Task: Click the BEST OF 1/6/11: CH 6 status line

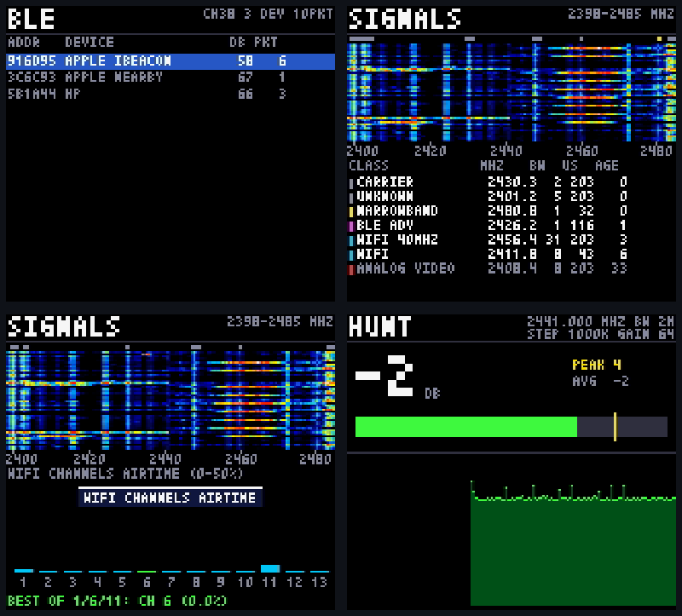Action: (117, 602)
